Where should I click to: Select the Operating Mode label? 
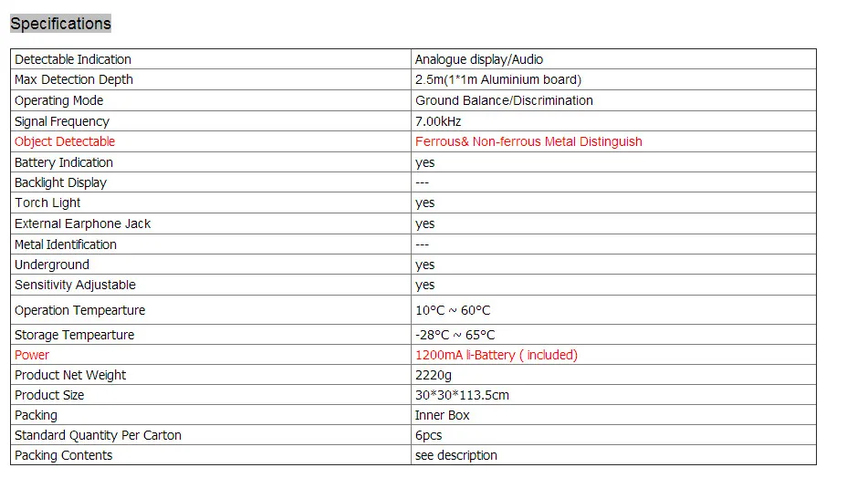tap(58, 100)
